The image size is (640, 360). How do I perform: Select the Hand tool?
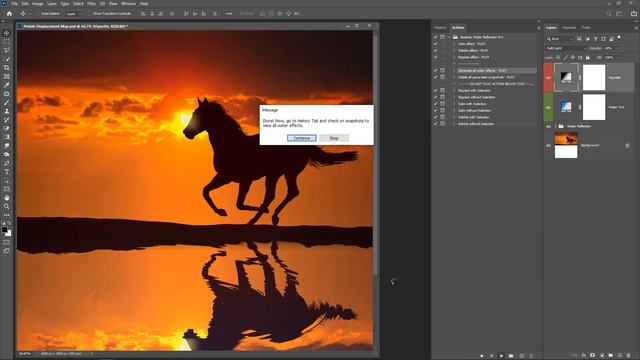(7, 198)
